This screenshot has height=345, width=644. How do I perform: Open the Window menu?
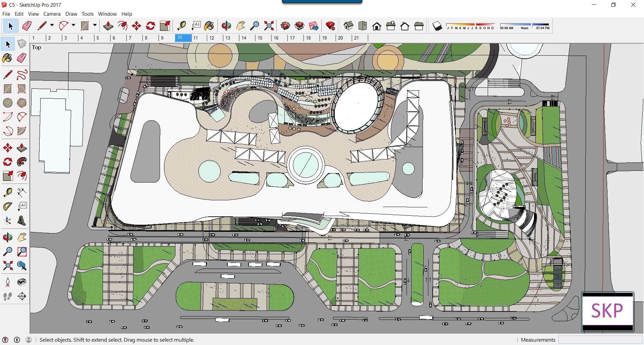pyautogui.click(x=107, y=14)
